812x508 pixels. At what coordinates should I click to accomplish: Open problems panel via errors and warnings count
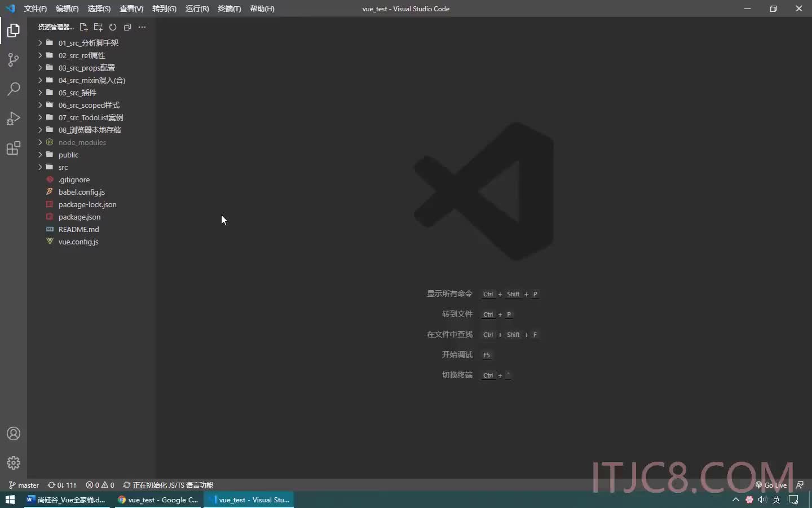[x=100, y=485]
